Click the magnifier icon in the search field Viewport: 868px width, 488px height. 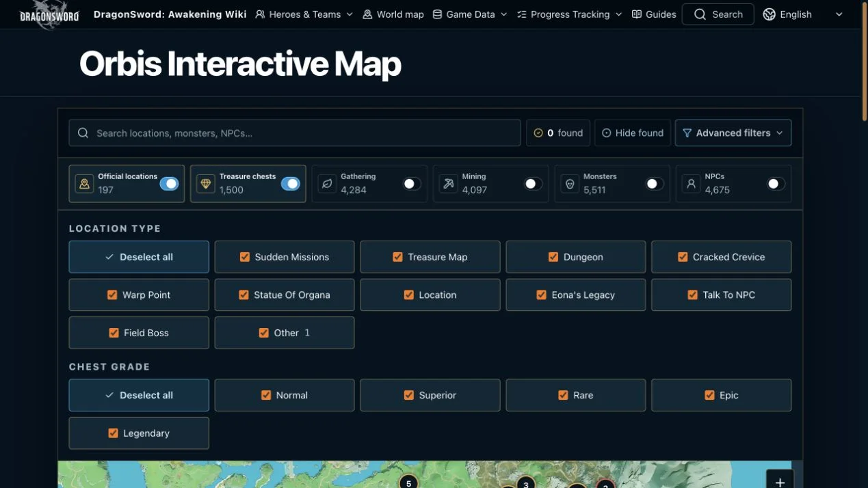pyautogui.click(x=83, y=133)
